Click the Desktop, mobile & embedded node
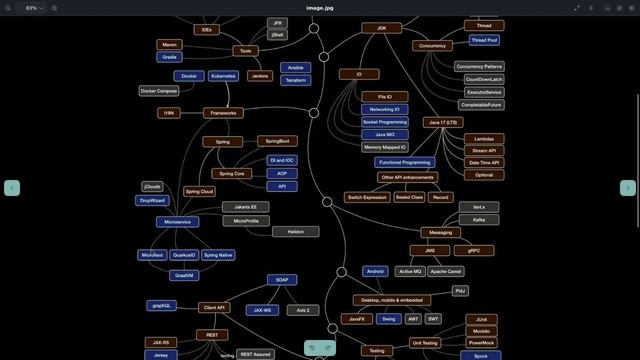 point(392,300)
